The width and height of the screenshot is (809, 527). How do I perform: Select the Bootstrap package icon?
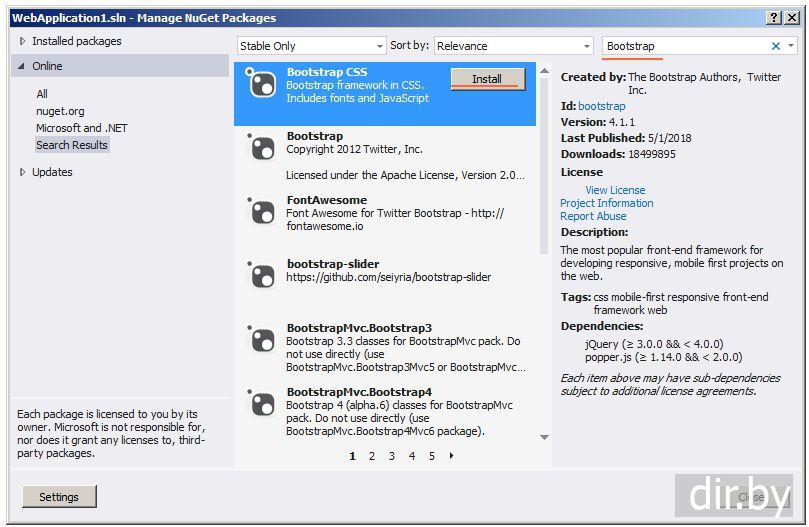(261, 148)
